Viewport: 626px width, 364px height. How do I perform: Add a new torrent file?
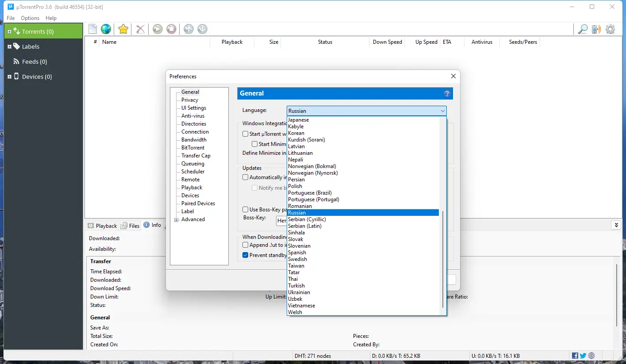tap(92, 29)
